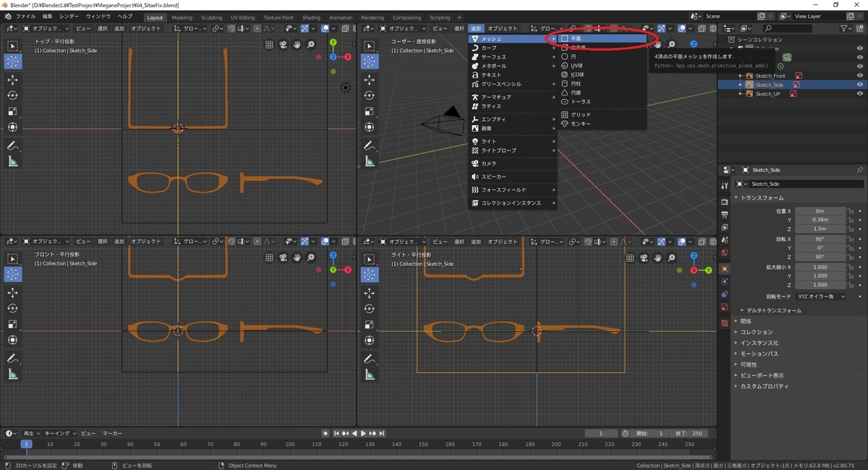Open the View Layer properties tab
The height and width of the screenshot is (470, 868).
(725, 227)
